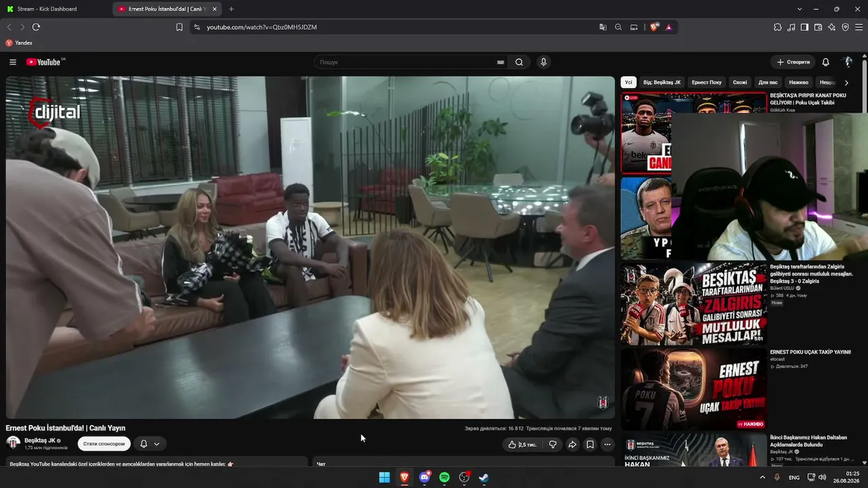Open the on-screen keyboard icon in search box
The image size is (868, 488).
click(x=500, y=62)
